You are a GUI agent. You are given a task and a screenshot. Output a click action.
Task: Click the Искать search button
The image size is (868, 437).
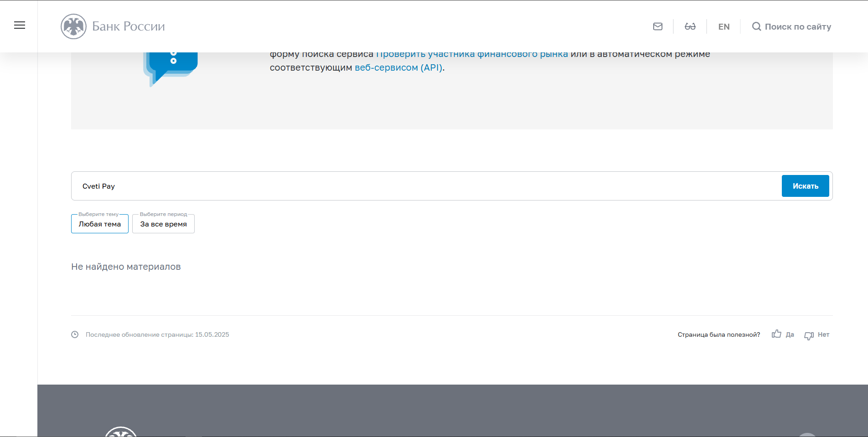coord(806,186)
